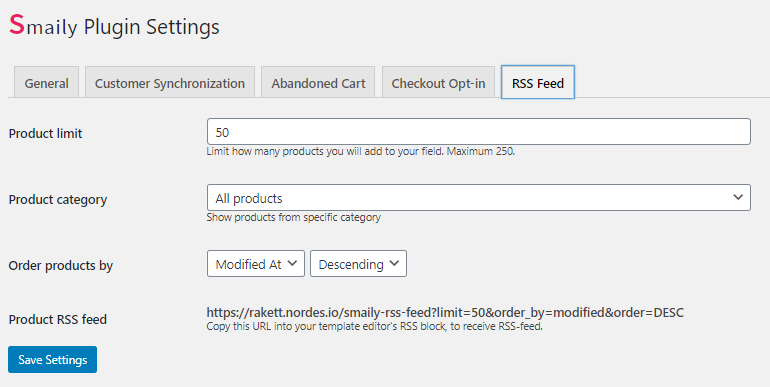Click the RSS Feed tab
The height and width of the screenshot is (387, 770).
(538, 82)
